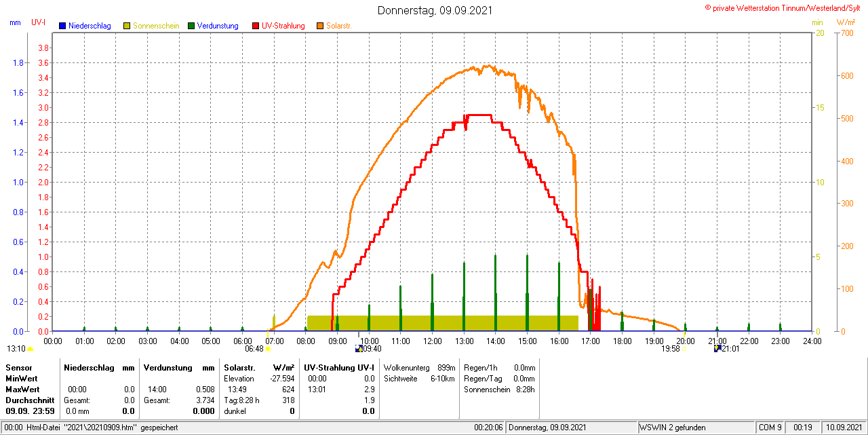Click the sunset icon next to 19:58

pyautogui.click(x=684, y=349)
